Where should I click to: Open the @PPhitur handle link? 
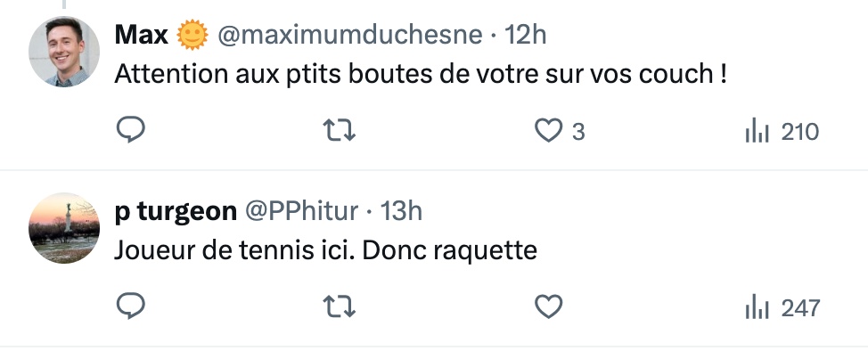click(302, 211)
